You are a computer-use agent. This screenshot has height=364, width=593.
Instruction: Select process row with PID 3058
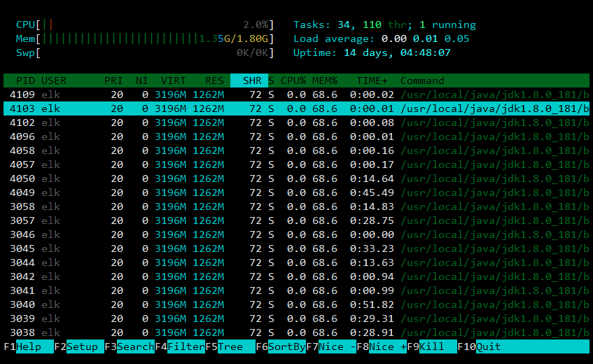tap(297, 206)
